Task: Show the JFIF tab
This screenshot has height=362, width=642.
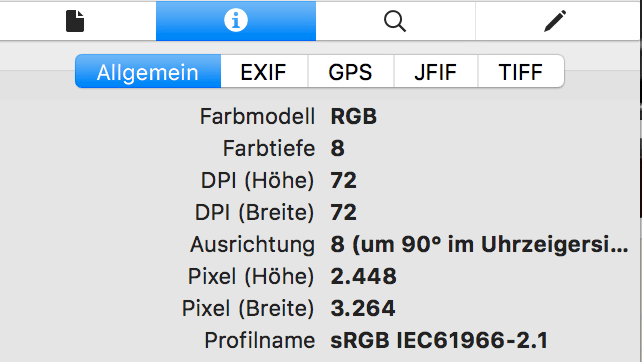Action: click(435, 72)
